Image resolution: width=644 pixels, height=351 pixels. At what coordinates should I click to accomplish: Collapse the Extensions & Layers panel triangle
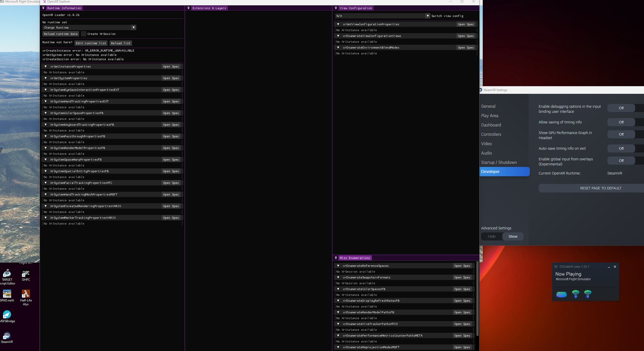point(189,8)
